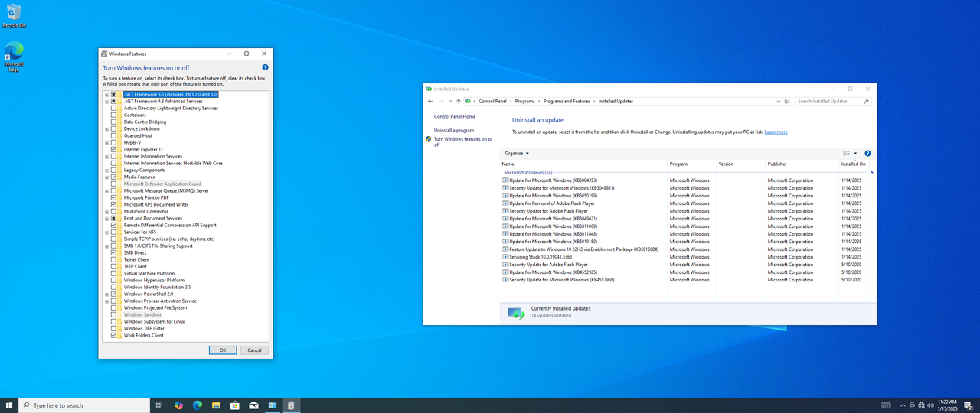Open Microsoft Edge from the taskbar
Screen dimensions: 980x413
click(x=197, y=405)
